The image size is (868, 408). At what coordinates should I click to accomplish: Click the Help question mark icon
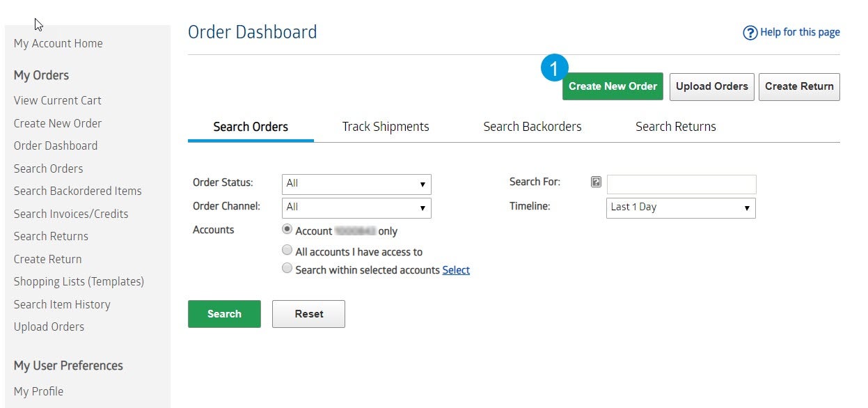click(750, 33)
